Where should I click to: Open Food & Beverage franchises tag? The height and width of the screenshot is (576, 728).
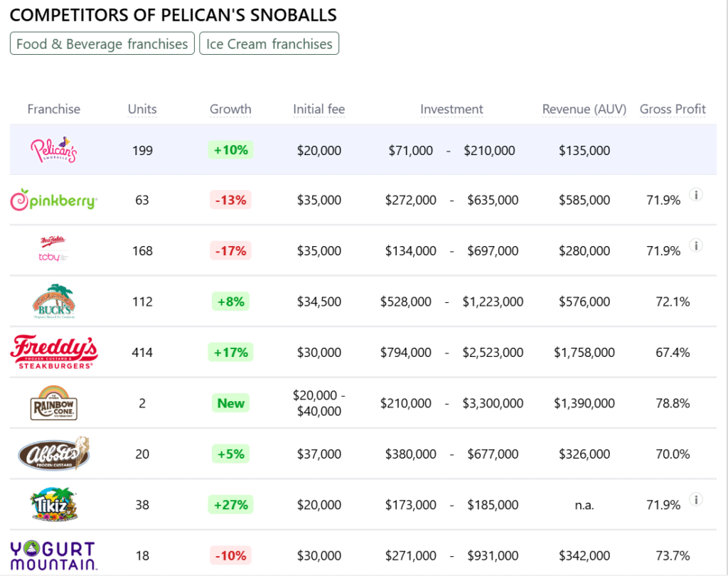102,44
